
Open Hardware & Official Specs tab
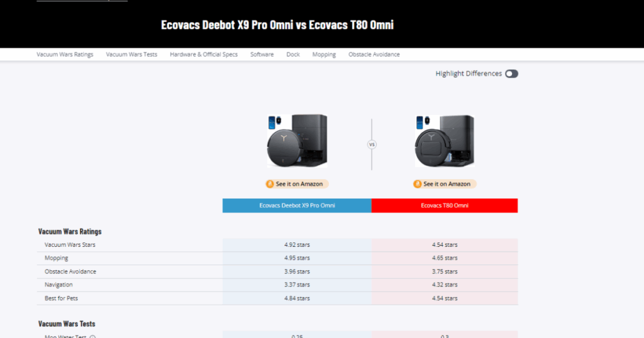click(x=204, y=54)
